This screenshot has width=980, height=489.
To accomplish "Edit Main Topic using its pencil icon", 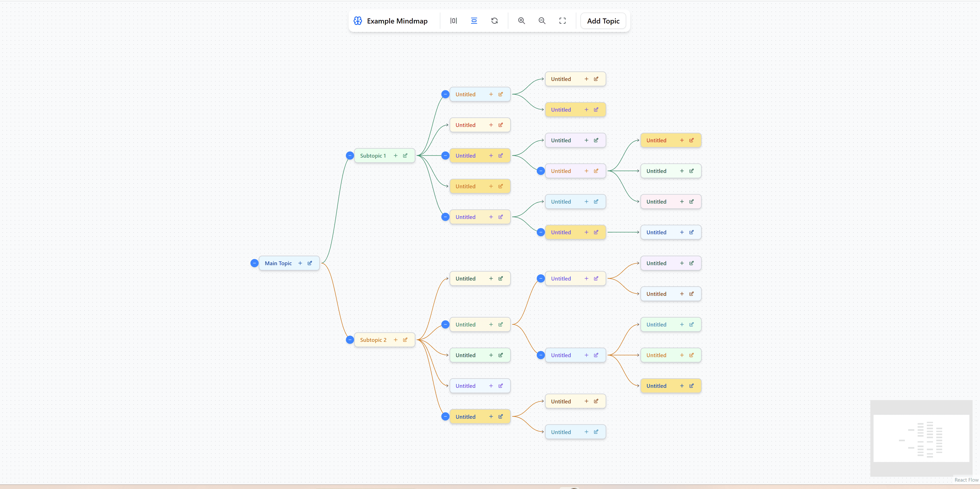I will coord(309,263).
